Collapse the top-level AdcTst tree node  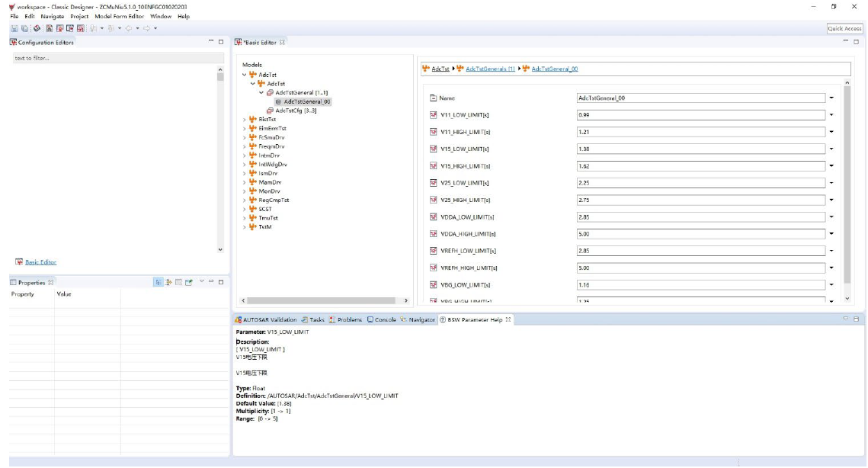tap(244, 75)
